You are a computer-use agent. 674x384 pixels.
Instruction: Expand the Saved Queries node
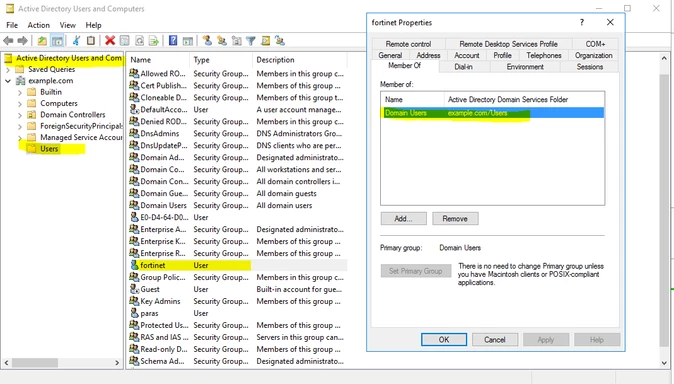8,69
